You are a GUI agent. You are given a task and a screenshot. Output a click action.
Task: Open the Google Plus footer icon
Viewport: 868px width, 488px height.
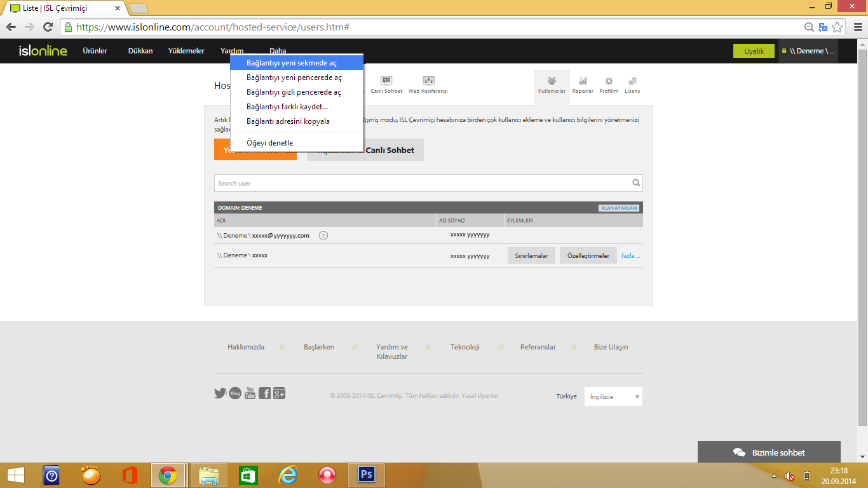pyautogui.click(x=280, y=393)
